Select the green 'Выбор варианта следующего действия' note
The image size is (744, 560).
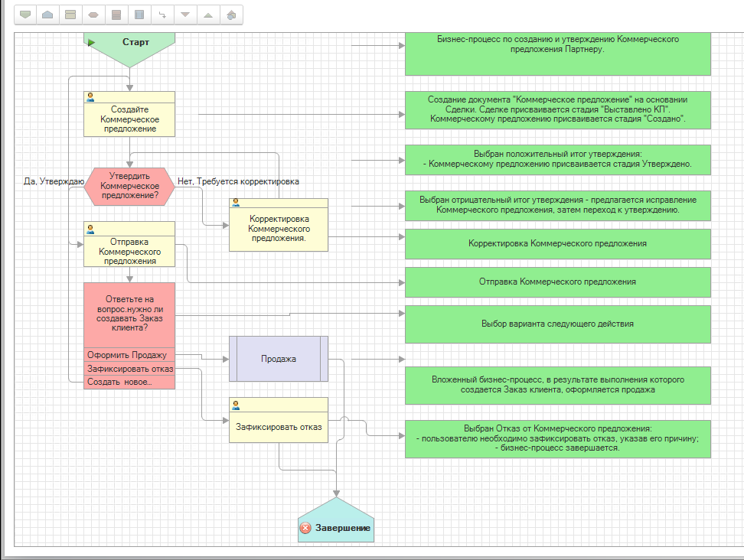557,324
